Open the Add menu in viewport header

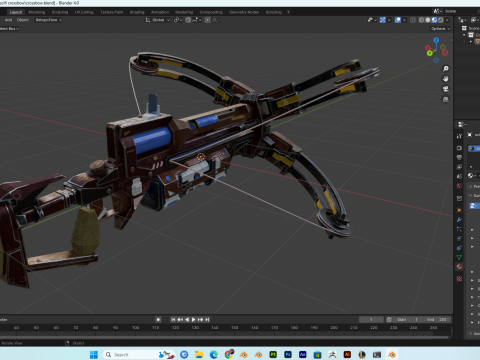click(8, 20)
